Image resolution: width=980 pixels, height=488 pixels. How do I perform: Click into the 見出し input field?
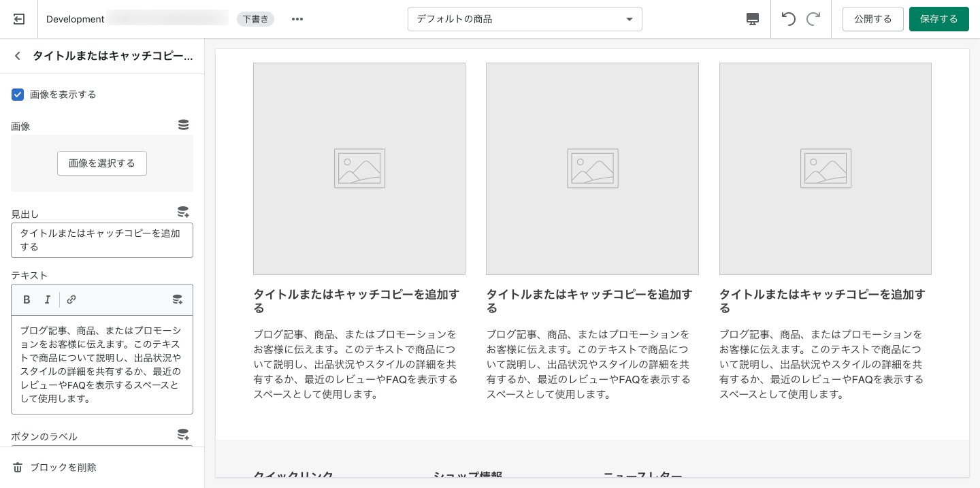[102, 240]
